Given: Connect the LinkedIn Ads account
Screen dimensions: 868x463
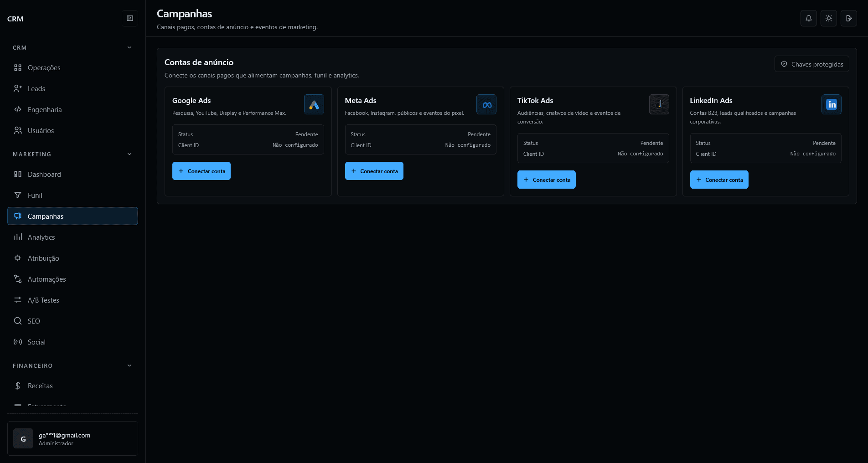Looking at the screenshot, I should [x=719, y=180].
